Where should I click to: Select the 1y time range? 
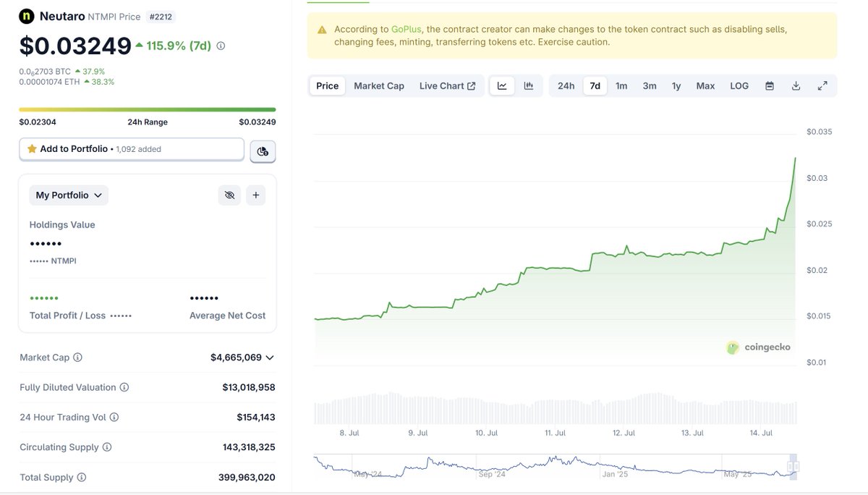(x=676, y=85)
